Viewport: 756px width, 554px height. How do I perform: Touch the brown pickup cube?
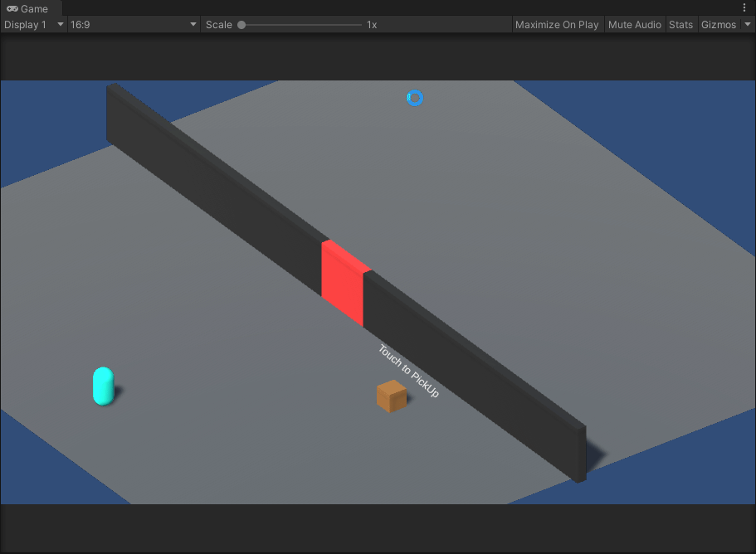pyautogui.click(x=390, y=396)
